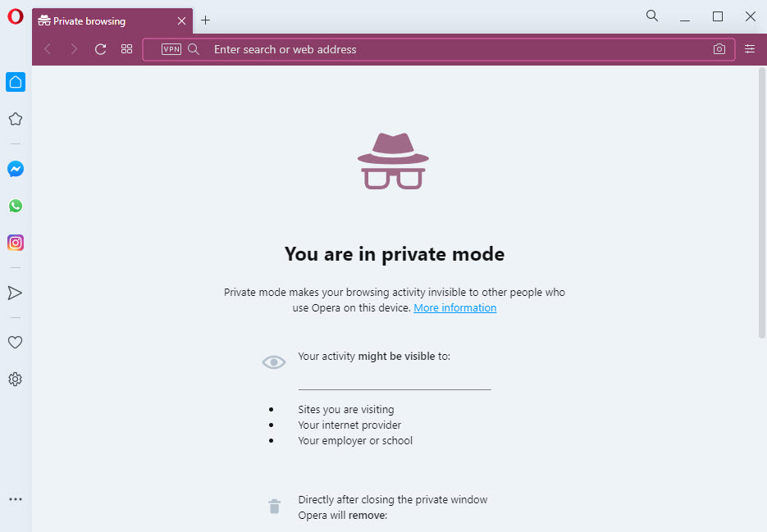Open Easy Setup sliders icon
The width and height of the screenshot is (767, 532).
[750, 49]
